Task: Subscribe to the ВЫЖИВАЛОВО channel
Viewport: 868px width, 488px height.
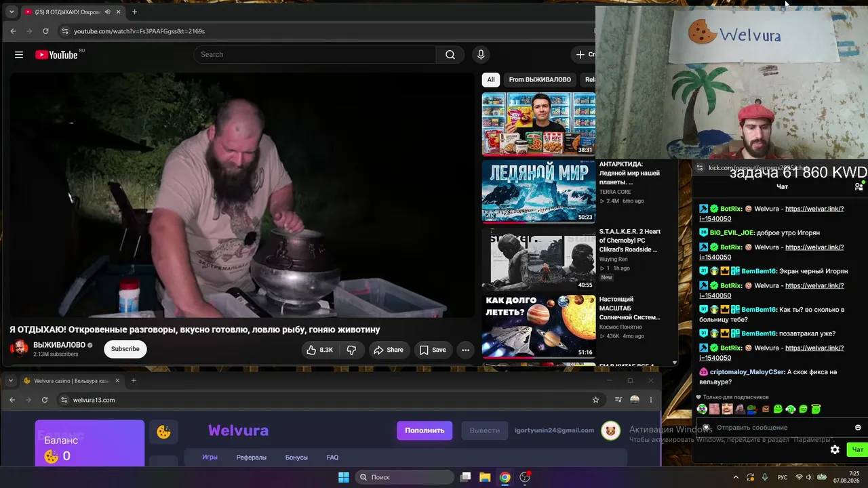Action: 125,349
